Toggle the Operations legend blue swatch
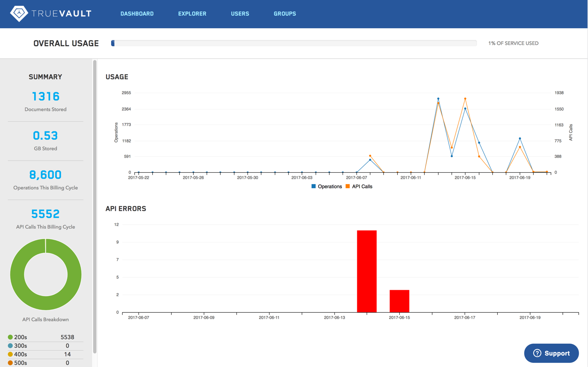 coord(314,186)
